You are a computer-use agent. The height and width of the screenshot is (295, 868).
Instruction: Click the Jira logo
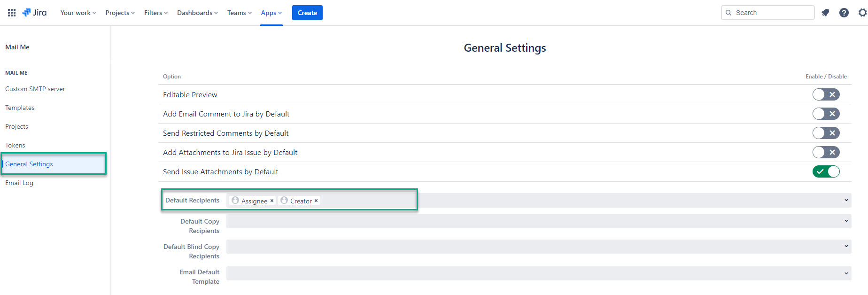click(x=34, y=13)
